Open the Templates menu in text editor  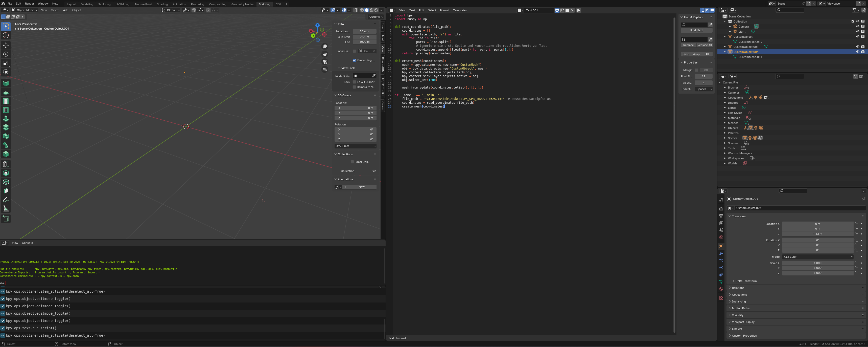pos(460,10)
